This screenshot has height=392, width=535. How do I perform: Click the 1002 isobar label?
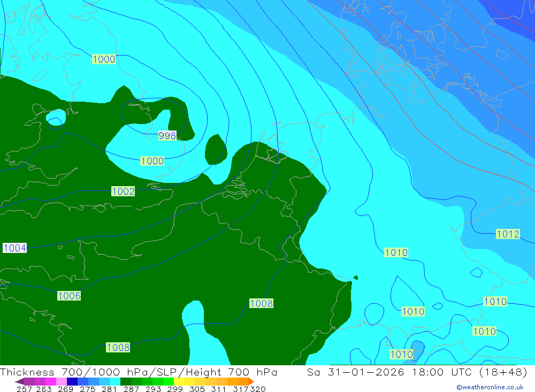[123, 191]
